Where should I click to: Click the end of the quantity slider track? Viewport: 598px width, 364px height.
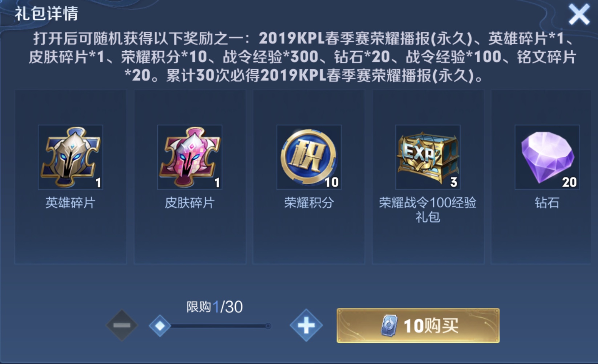[268, 326]
